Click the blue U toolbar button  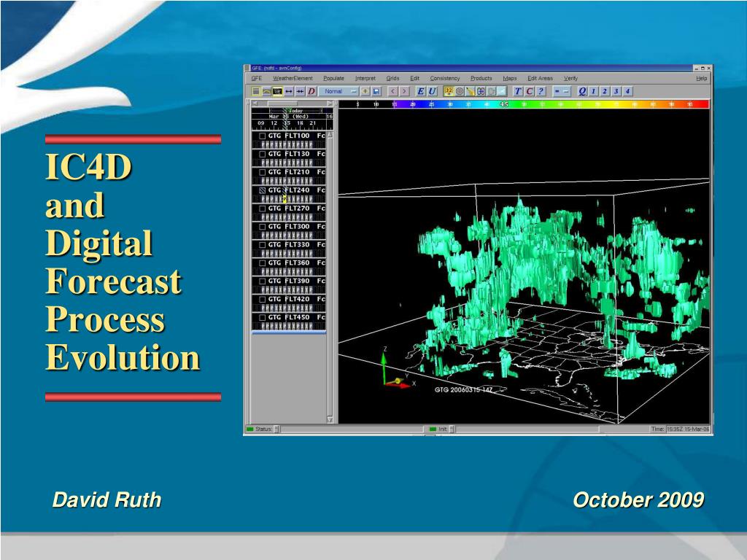[432, 91]
